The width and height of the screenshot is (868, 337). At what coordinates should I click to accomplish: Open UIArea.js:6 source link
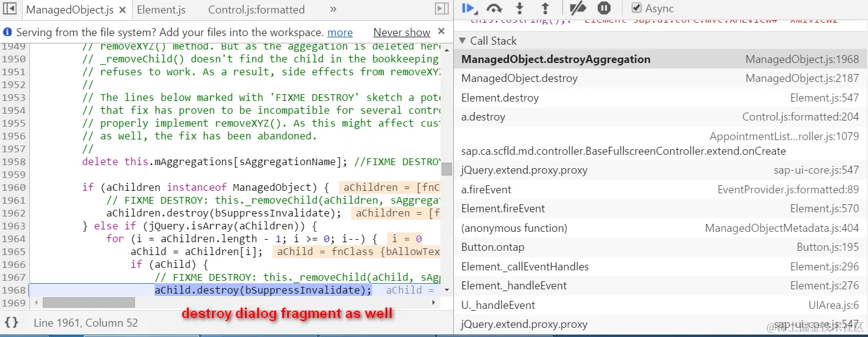pyautogui.click(x=834, y=305)
